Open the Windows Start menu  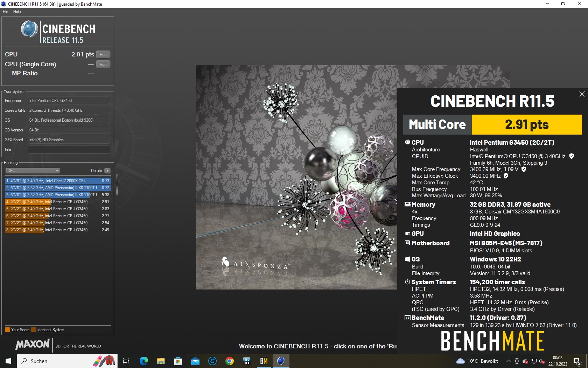(x=8, y=361)
